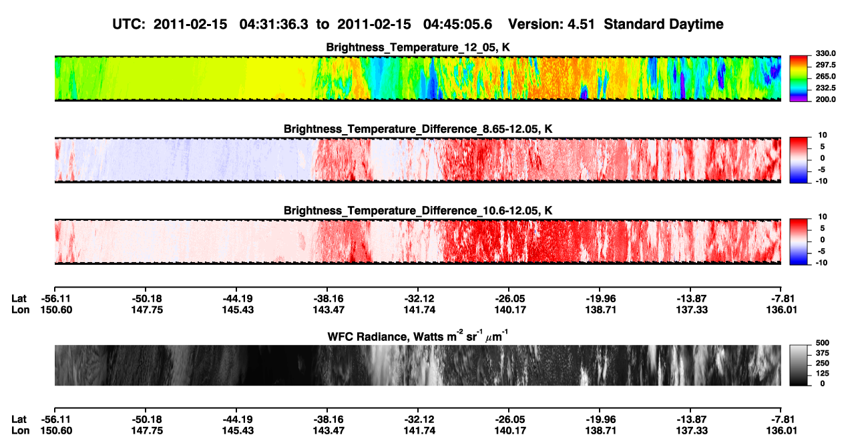This screenshot has height=445, width=868.
Task: Click the grayscale WFC Radiance color bar
Action: tap(799, 366)
